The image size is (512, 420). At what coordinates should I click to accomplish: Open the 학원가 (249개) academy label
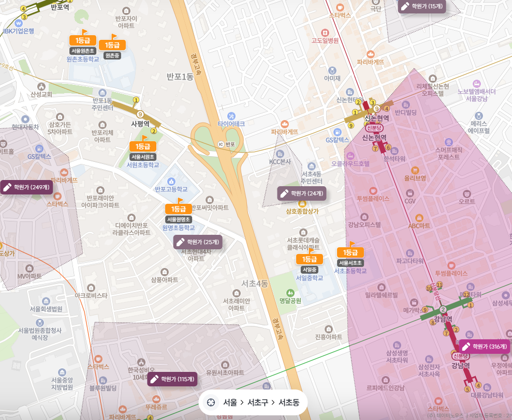coord(26,187)
